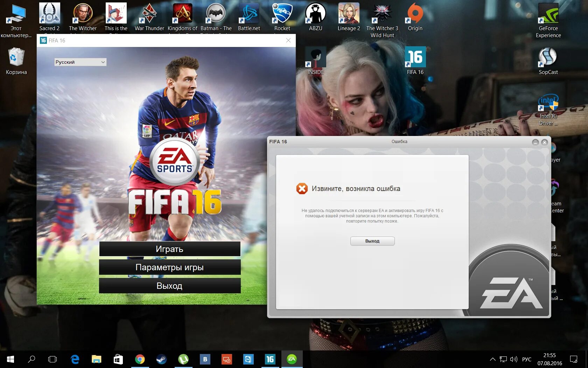This screenshot has height=368, width=588.
Task: Open the Windows Store taskbar icon
Action: (x=118, y=359)
